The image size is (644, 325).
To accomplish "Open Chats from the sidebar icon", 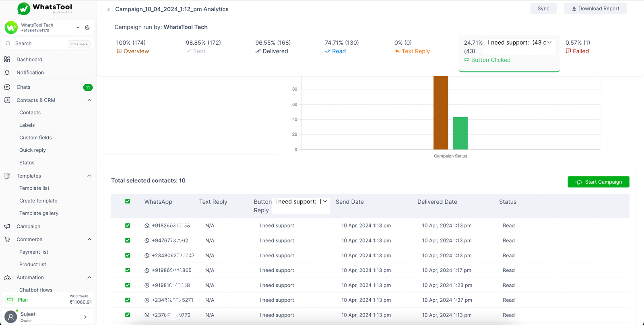I will 7,87.
